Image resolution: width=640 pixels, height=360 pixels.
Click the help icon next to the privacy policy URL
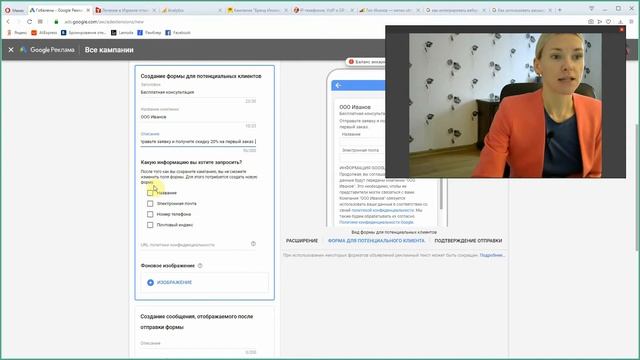253,244
